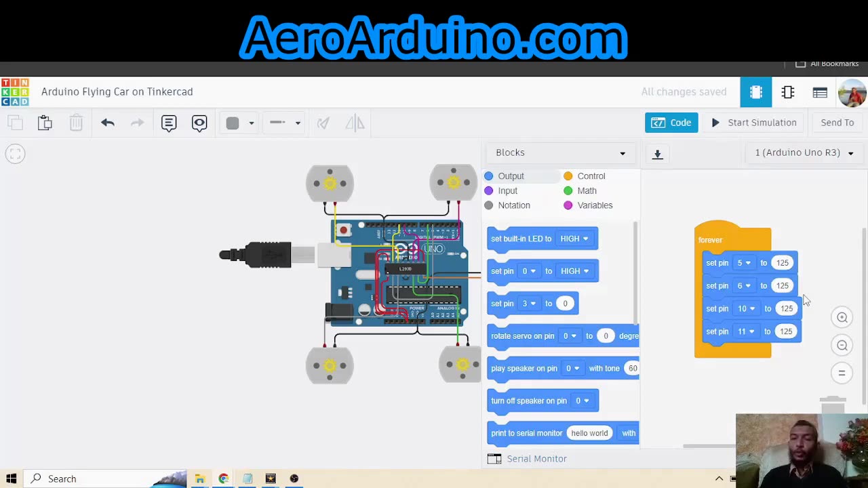
Task: Open pin 5 dropdown in forever loop
Action: coord(744,263)
